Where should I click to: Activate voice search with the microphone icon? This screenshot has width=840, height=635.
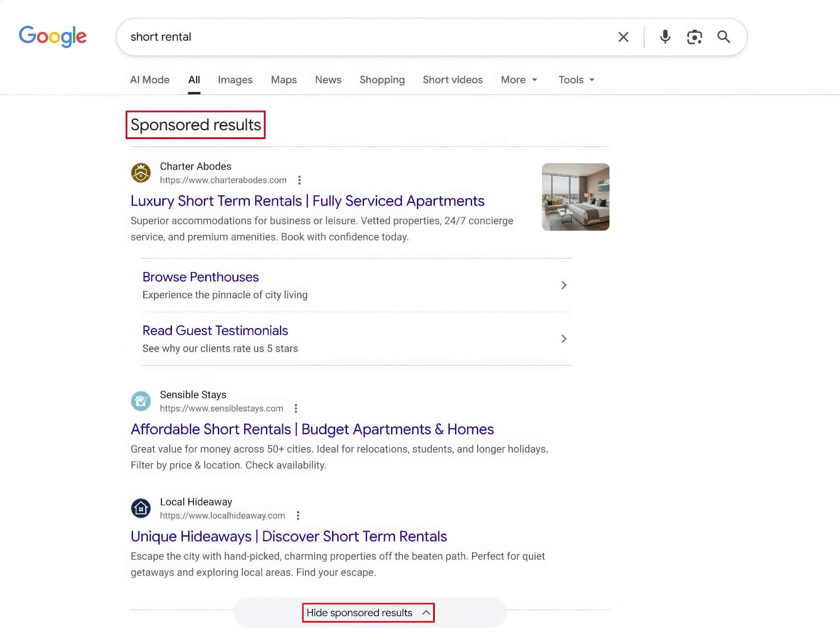pyautogui.click(x=665, y=37)
